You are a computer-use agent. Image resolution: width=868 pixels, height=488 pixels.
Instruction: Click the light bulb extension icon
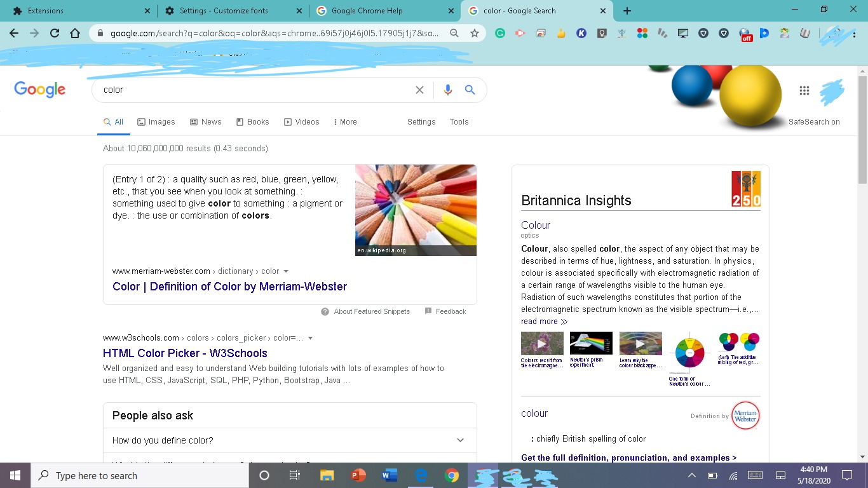[x=602, y=33]
